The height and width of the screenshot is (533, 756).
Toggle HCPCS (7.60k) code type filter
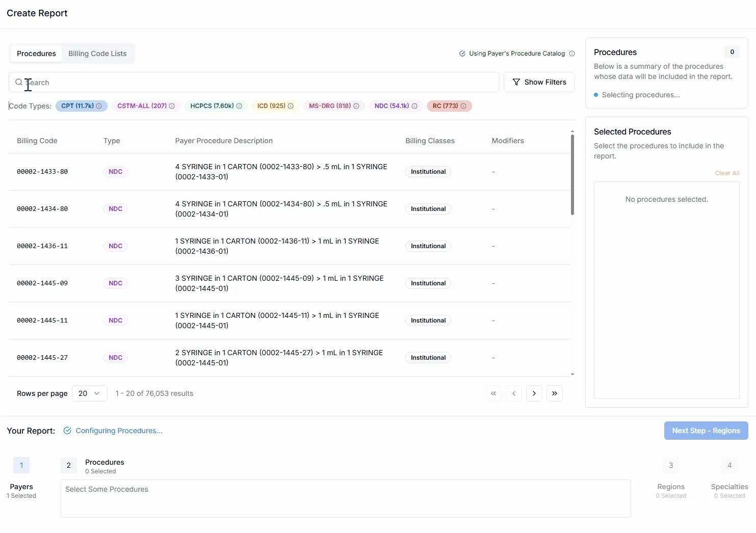[x=216, y=106]
